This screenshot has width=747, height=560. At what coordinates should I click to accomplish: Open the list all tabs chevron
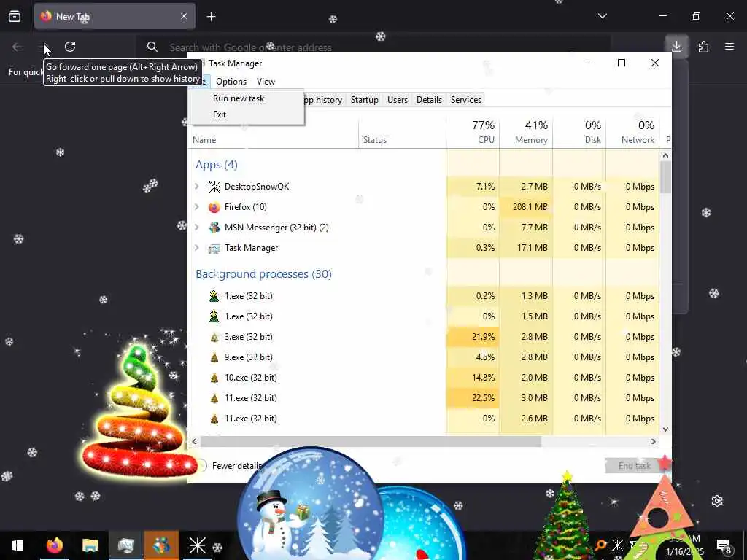[602, 16]
